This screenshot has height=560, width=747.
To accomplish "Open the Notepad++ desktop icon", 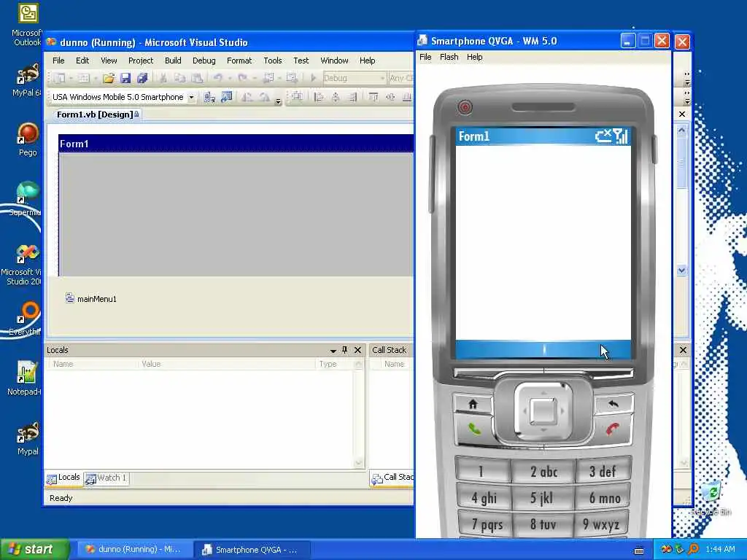I will click(x=26, y=378).
